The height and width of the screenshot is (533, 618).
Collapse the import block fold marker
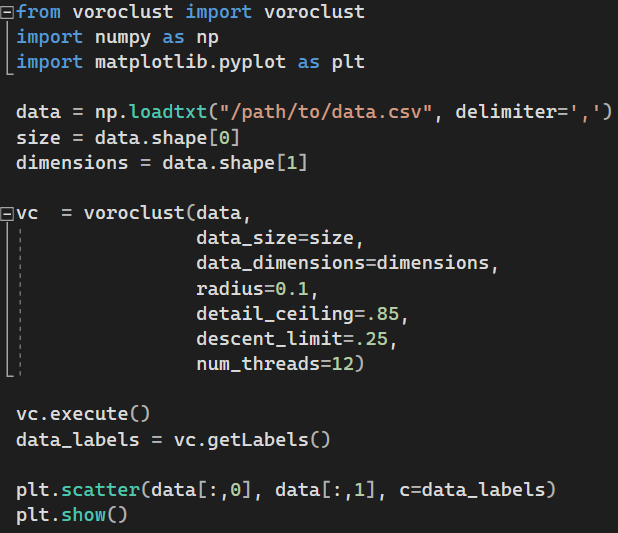8,13
